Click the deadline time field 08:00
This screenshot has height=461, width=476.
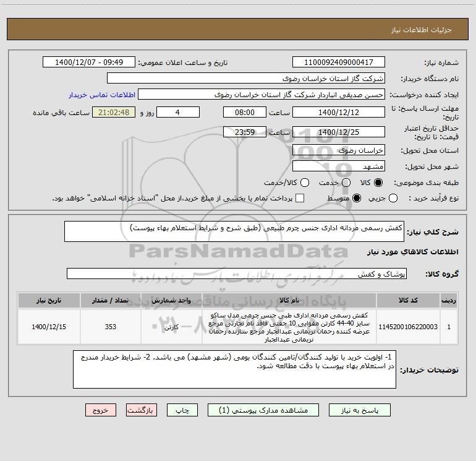coord(245,112)
